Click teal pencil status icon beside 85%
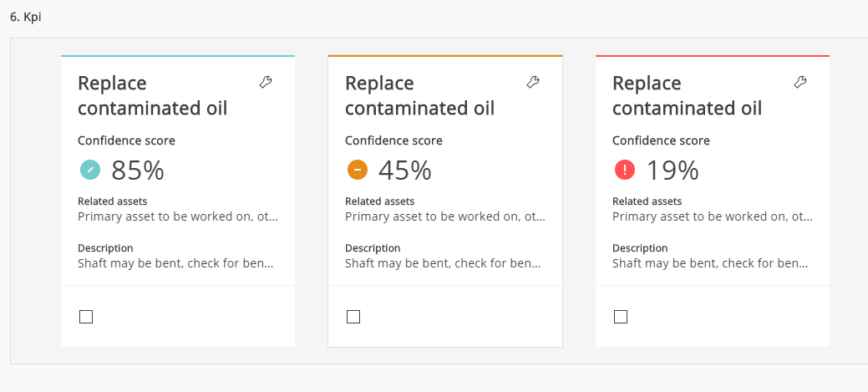Screen dimensions: 868x392 pos(89,171)
